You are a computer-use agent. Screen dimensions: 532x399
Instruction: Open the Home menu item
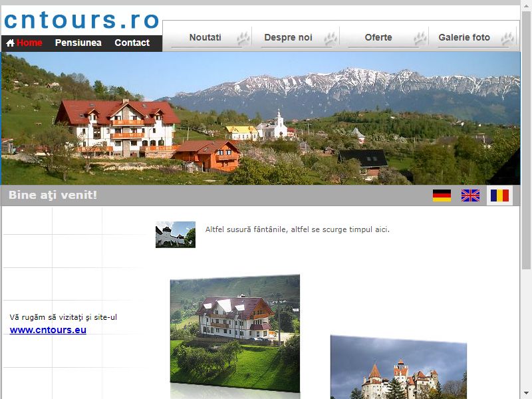pos(29,43)
